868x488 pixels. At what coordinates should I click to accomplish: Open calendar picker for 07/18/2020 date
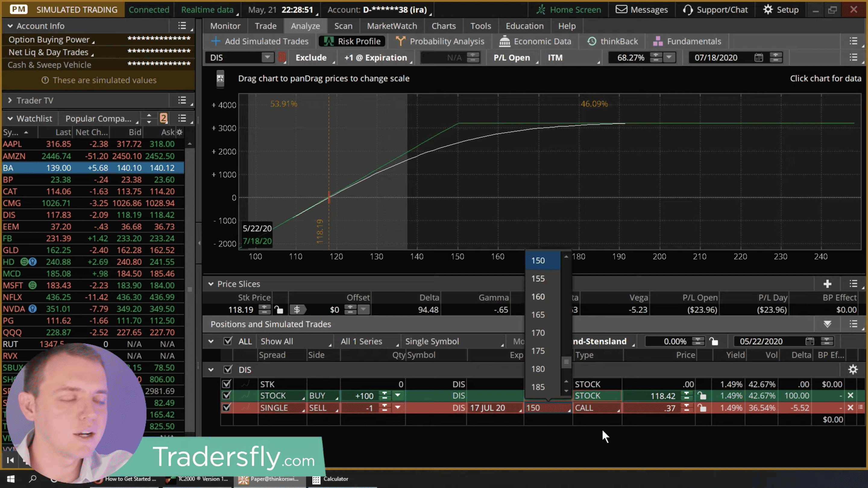click(x=759, y=58)
